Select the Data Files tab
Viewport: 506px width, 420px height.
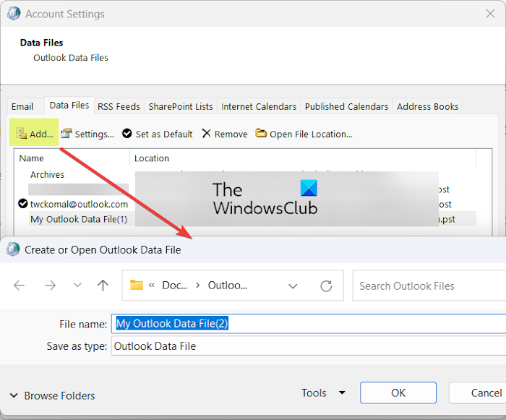(69, 106)
